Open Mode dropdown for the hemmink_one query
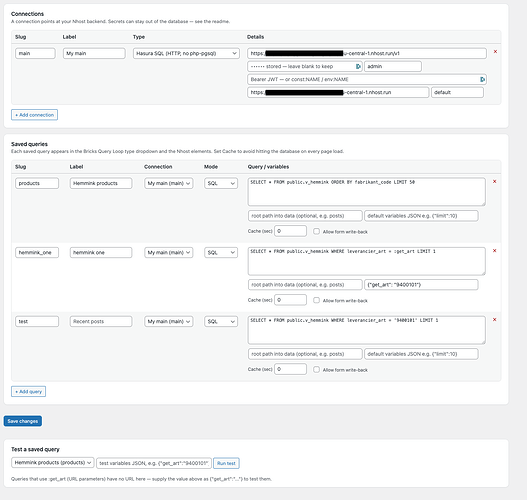 click(221, 253)
